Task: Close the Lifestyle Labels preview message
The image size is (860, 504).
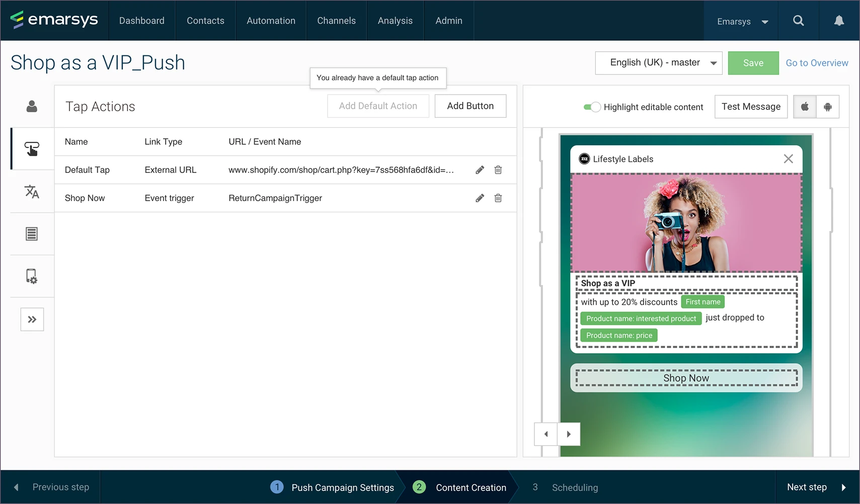Action: click(788, 159)
